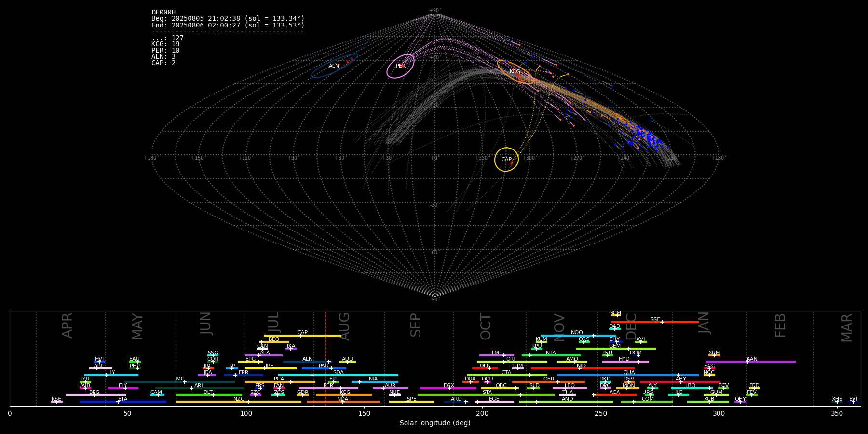Click the red dashed current solar longitude line
This screenshot has height=434, width=868.
[x=325, y=358]
